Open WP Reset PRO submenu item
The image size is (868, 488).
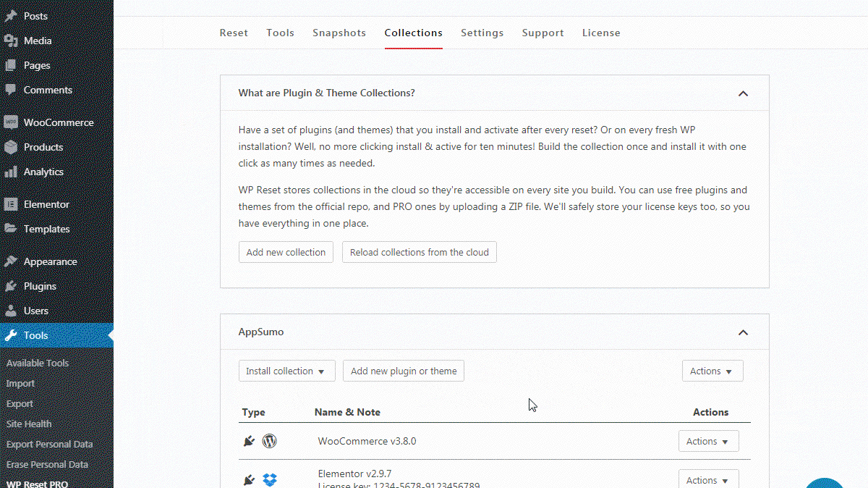pyautogui.click(x=37, y=484)
